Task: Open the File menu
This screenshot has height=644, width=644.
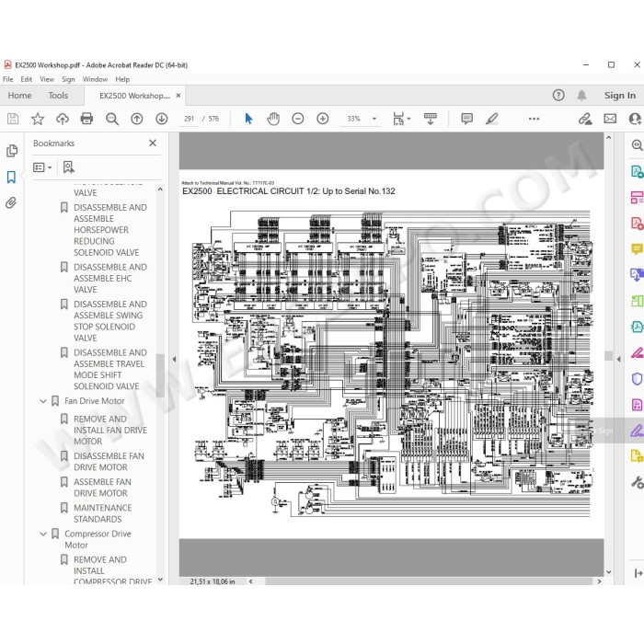Action: click(7, 79)
